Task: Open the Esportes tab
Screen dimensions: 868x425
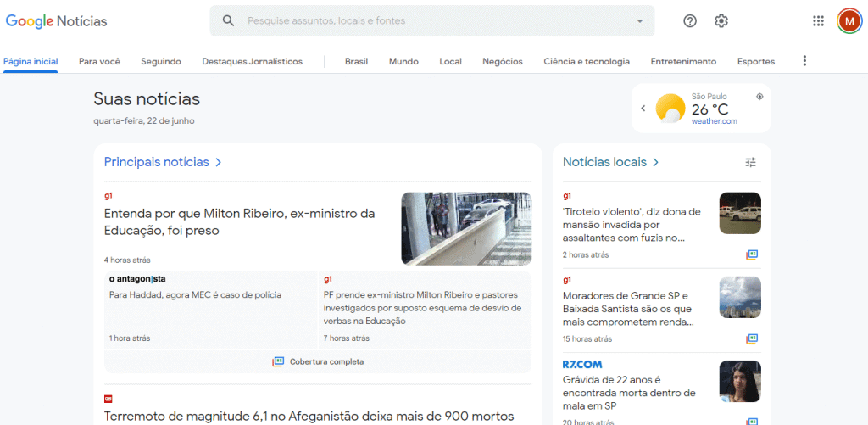Action: (x=756, y=62)
